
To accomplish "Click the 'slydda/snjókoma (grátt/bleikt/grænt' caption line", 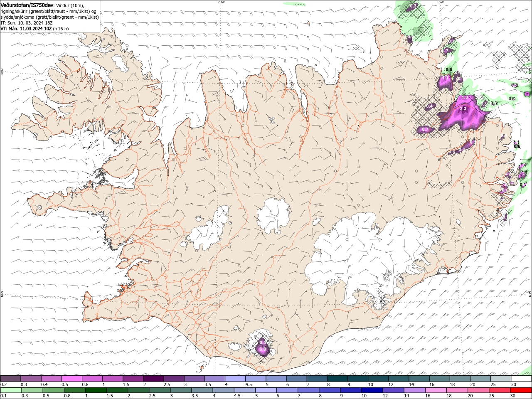I will click(49, 17).
